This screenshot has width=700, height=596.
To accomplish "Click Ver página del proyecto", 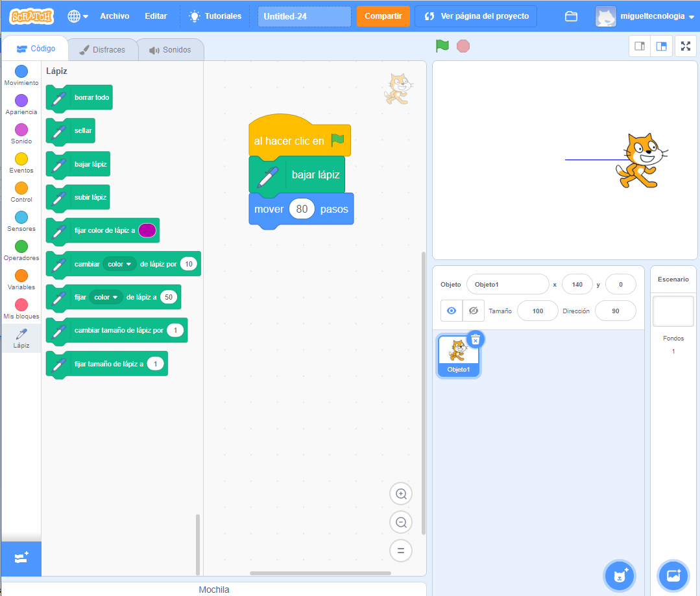I will 476,16.
